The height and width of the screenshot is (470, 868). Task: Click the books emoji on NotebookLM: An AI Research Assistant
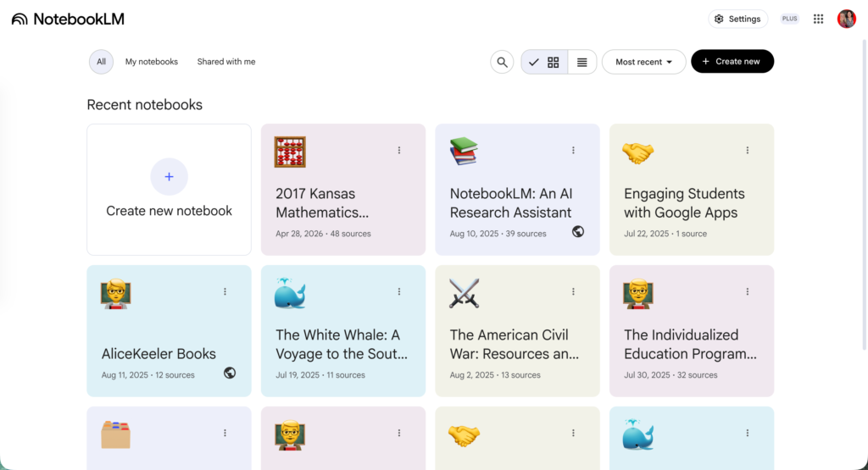click(x=464, y=152)
